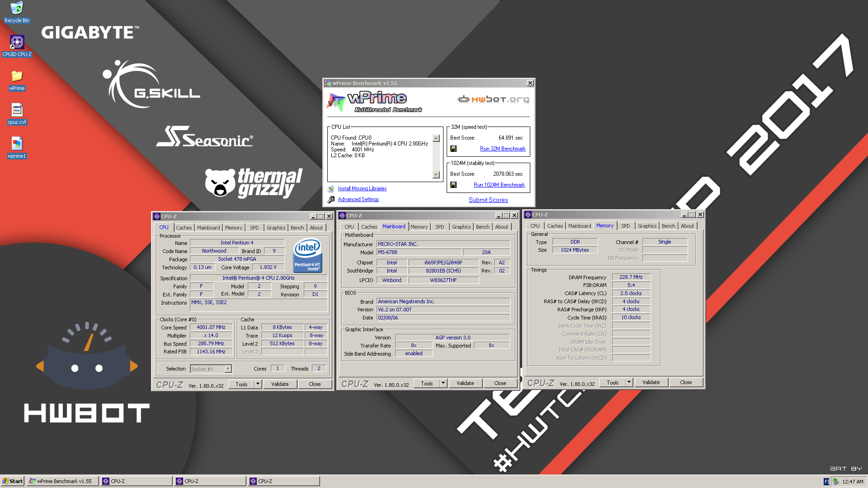Expand Tools dropdown arrow in Mainboard window

(x=443, y=383)
